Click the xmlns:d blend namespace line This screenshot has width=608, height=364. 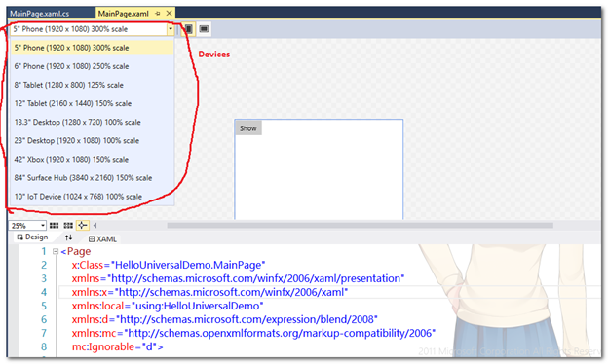(224, 319)
